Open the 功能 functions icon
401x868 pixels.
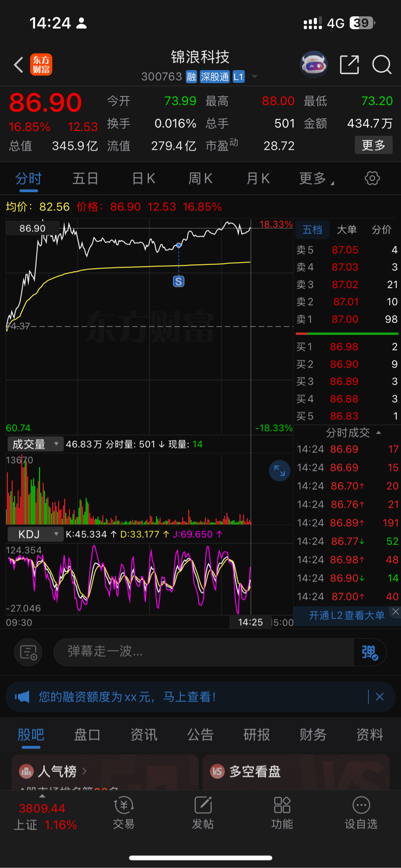pyautogui.click(x=282, y=813)
